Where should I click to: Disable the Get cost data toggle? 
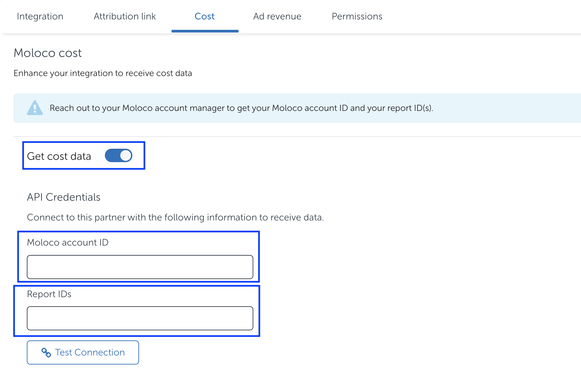point(119,155)
